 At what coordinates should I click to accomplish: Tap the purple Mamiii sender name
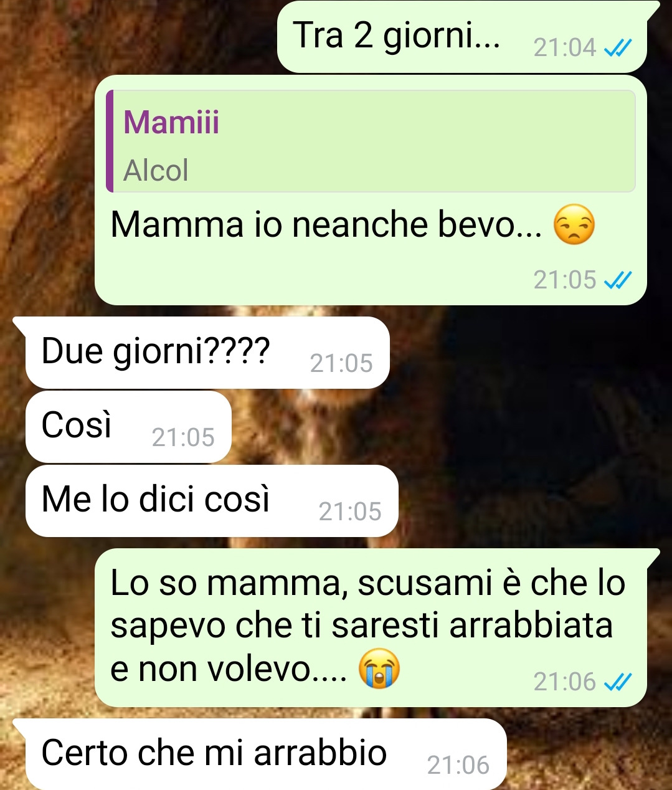coord(171,121)
